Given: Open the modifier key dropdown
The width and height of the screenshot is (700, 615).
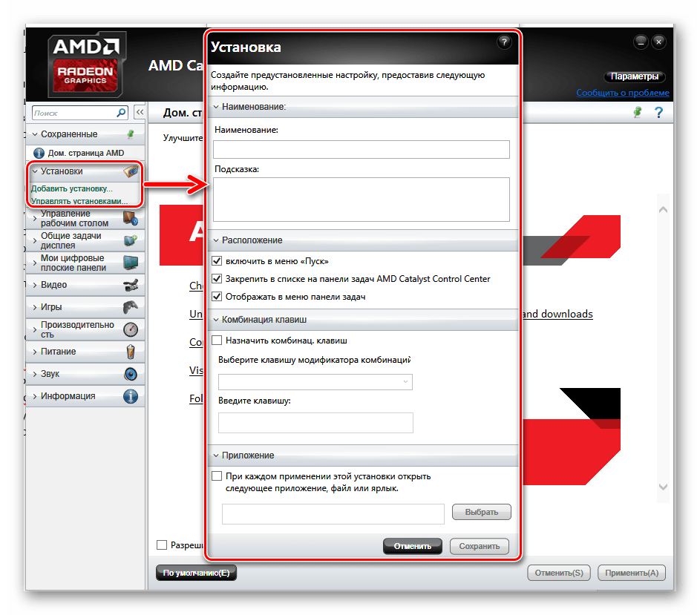Looking at the screenshot, I should click(x=315, y=381).
